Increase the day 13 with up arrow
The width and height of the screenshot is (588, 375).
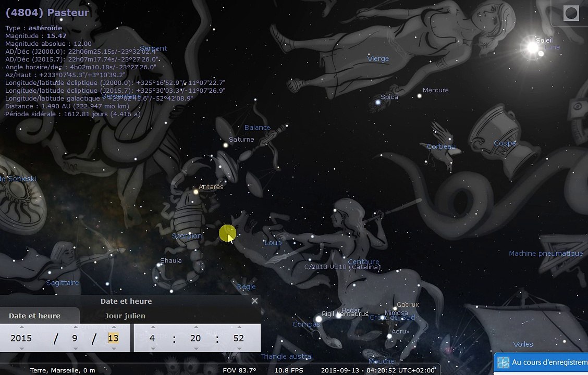pyautogui.click(x=113, y=327)
